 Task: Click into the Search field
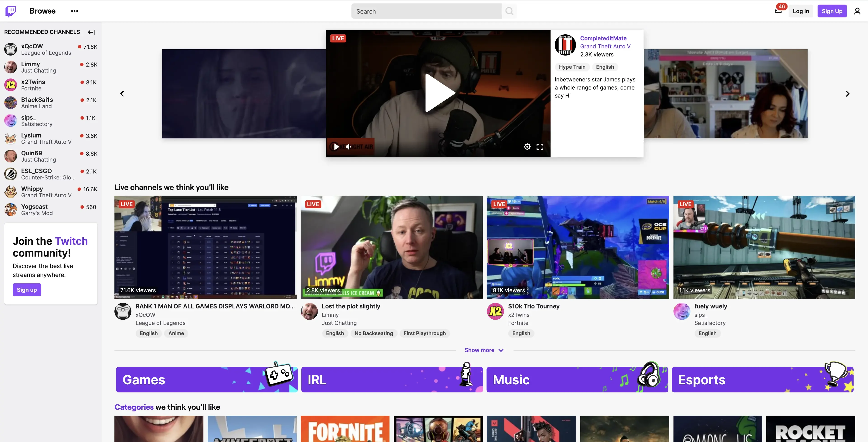(426, 11)
